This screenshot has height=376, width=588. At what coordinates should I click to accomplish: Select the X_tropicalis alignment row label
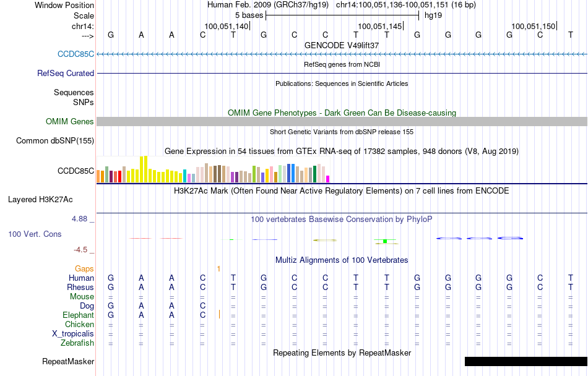73,334
